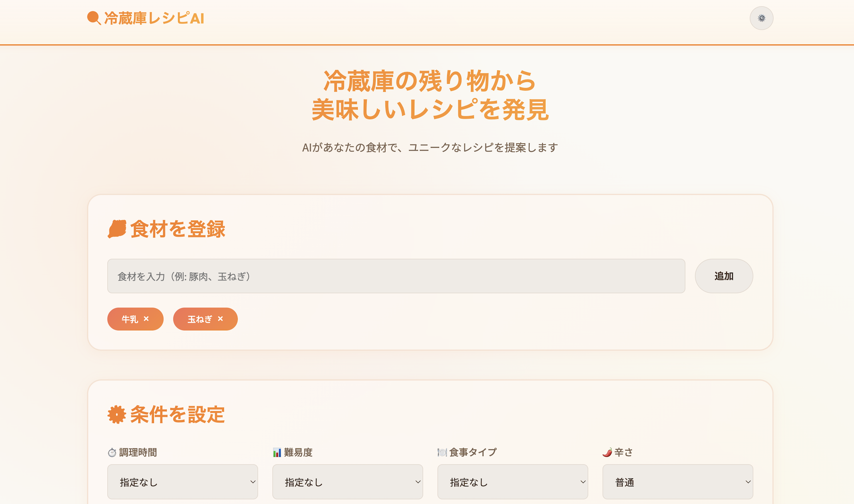Click the leaf icon beside 食材を登録
Image resolution: width=854 pixels, height=504 pixels.
point(117,229)
